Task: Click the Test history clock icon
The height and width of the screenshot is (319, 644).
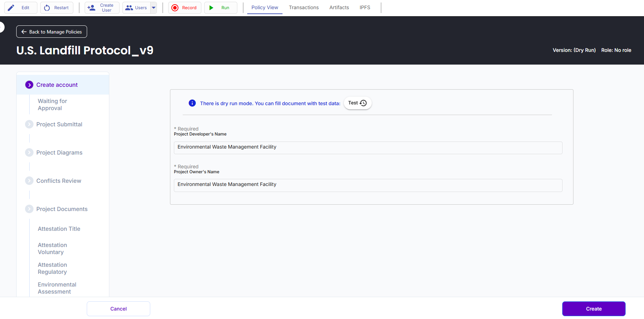Action: (363, 103)
